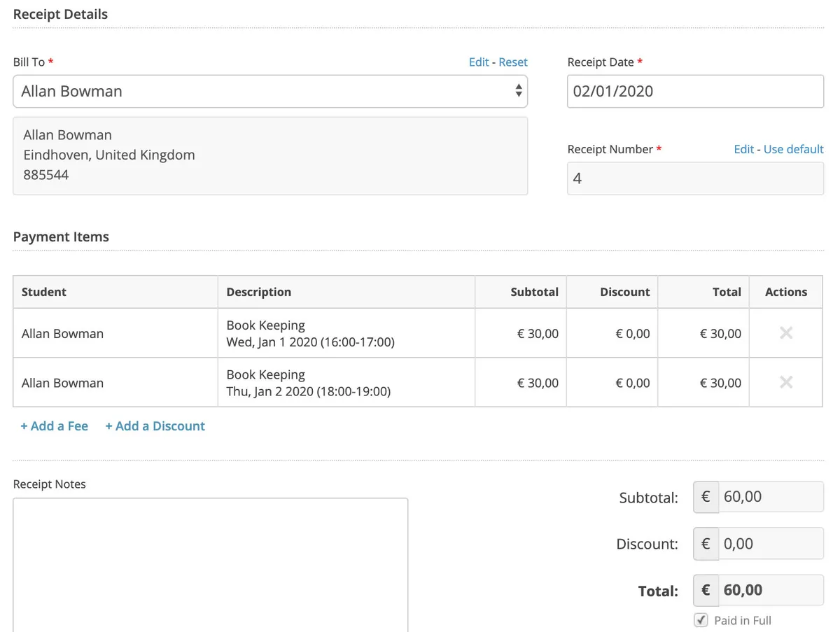Click the euro symbol beside Discount summary
840x632 pixels.
click(x=706, y=544)
